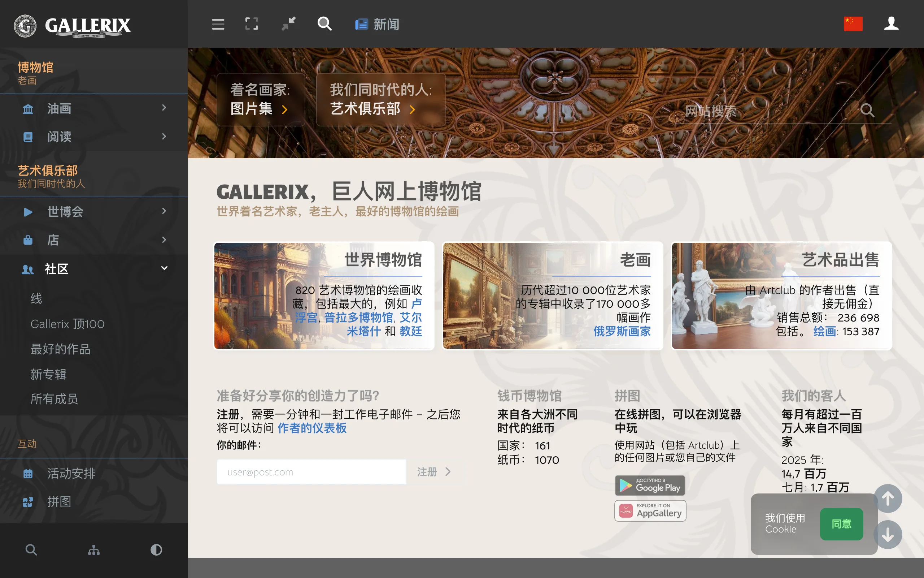Screen dimensions: 924x578
Task: Open the Huawei AppGallery badge
Action: tap(650, 511)
